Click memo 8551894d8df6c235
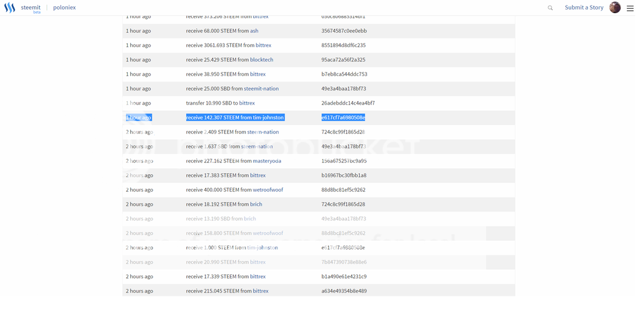 [343, 45]
